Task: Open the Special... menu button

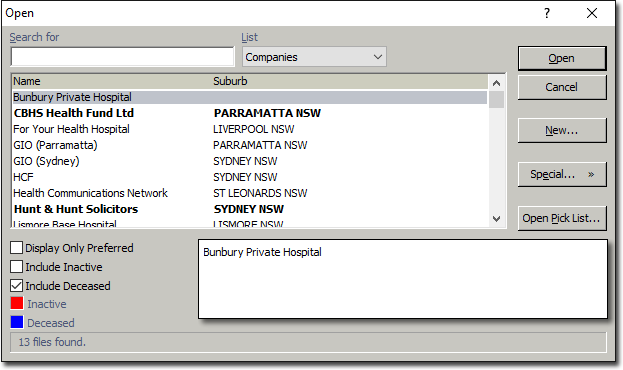Action: point(562,174)
